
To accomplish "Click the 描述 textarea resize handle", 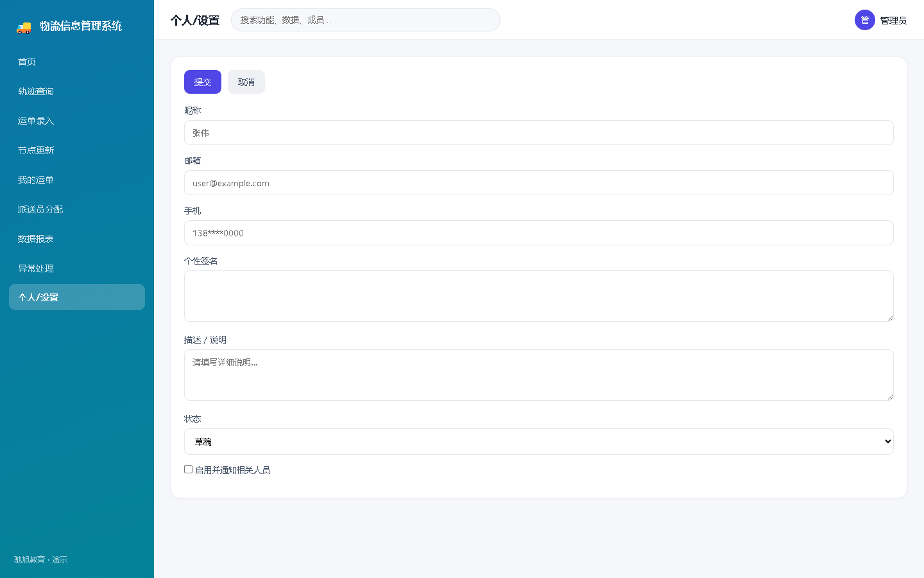I will [890, 397].
